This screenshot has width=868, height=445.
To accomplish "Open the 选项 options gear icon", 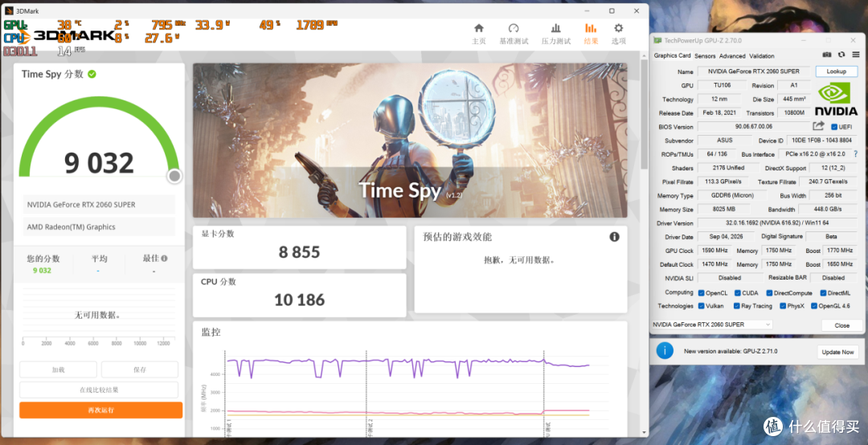I will tap(618, 28).
